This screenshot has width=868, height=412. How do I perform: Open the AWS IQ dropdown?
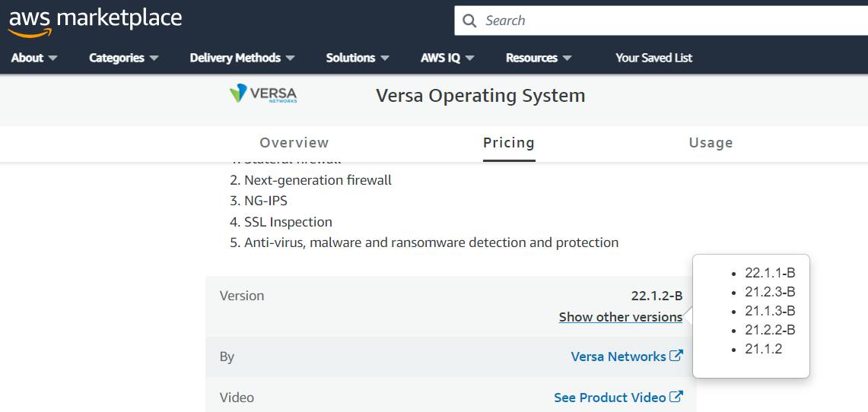447,58
